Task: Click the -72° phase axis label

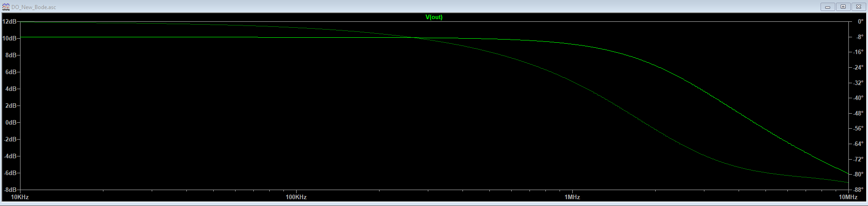Action: point(858,160)
